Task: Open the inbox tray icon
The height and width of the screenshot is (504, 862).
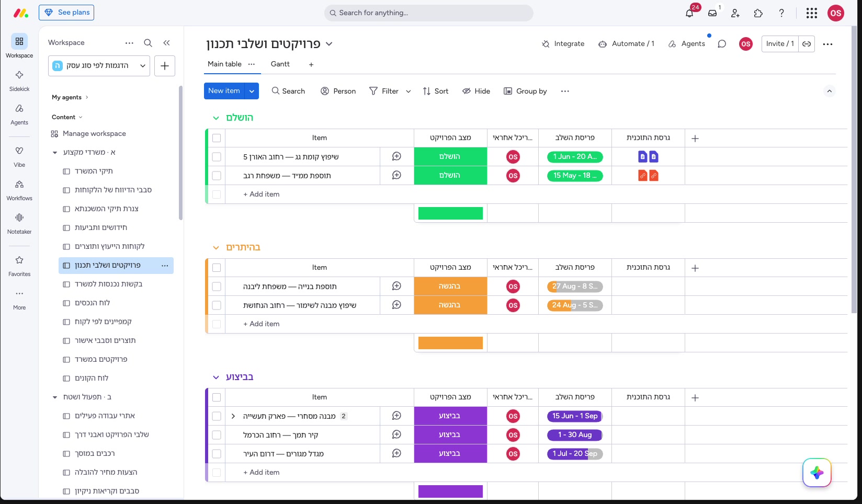Action: click(x=712, y=13)
